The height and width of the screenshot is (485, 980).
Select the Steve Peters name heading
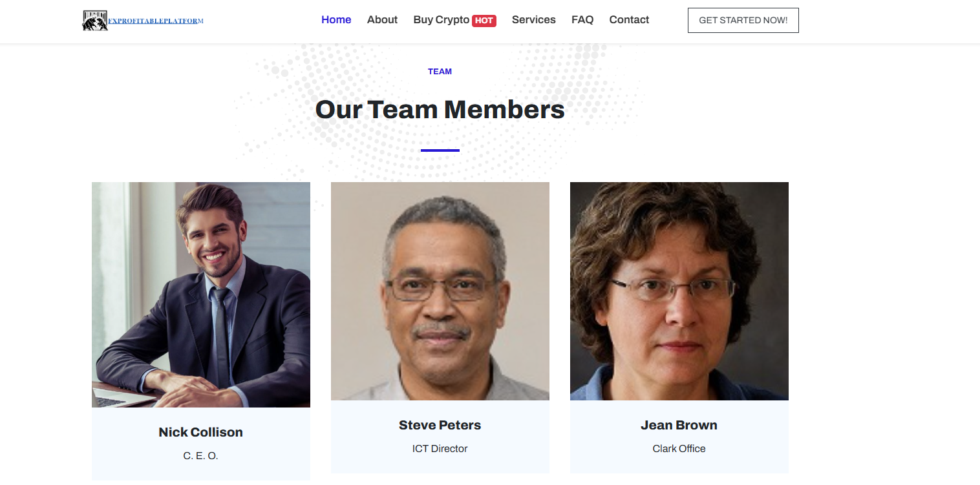click(x=440, y=425)
